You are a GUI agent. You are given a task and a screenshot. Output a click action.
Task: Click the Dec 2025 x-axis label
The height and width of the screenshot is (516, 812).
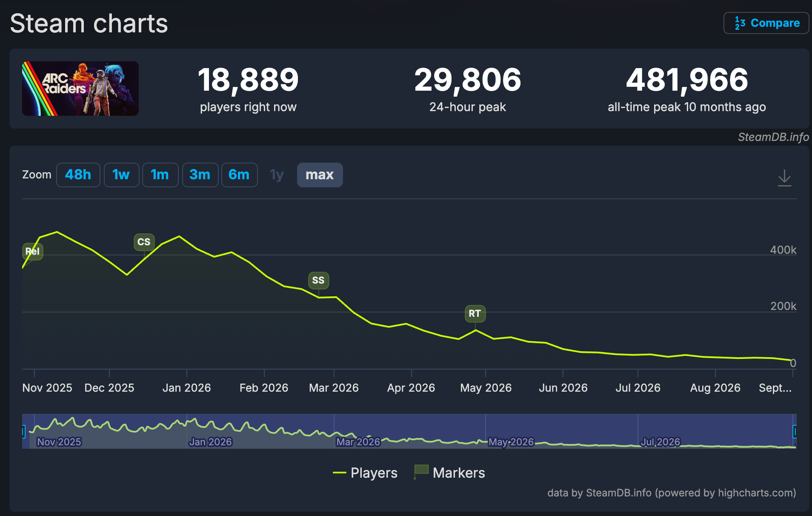point(109,388)
